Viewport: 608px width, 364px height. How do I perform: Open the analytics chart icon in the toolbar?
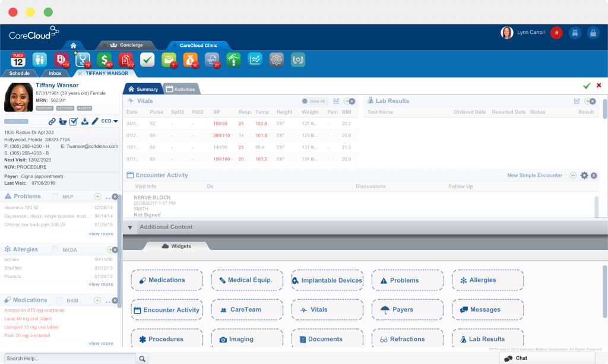[255, 59]
